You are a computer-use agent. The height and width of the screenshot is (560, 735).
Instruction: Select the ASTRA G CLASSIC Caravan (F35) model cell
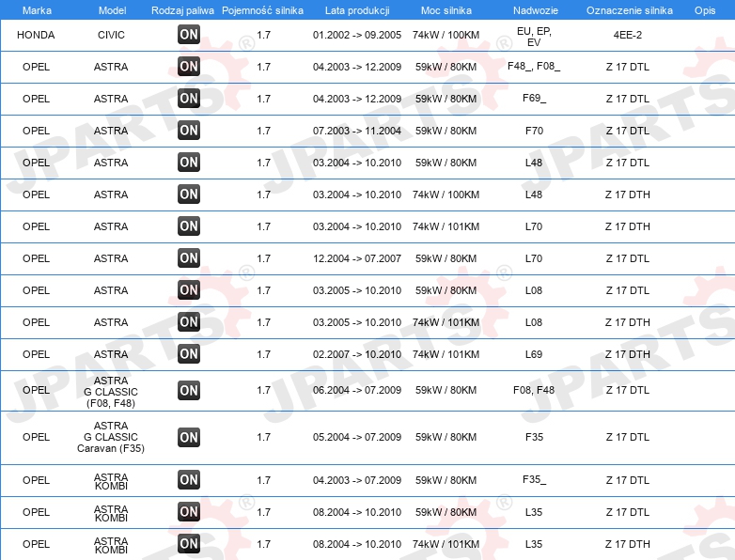point(111,437)
